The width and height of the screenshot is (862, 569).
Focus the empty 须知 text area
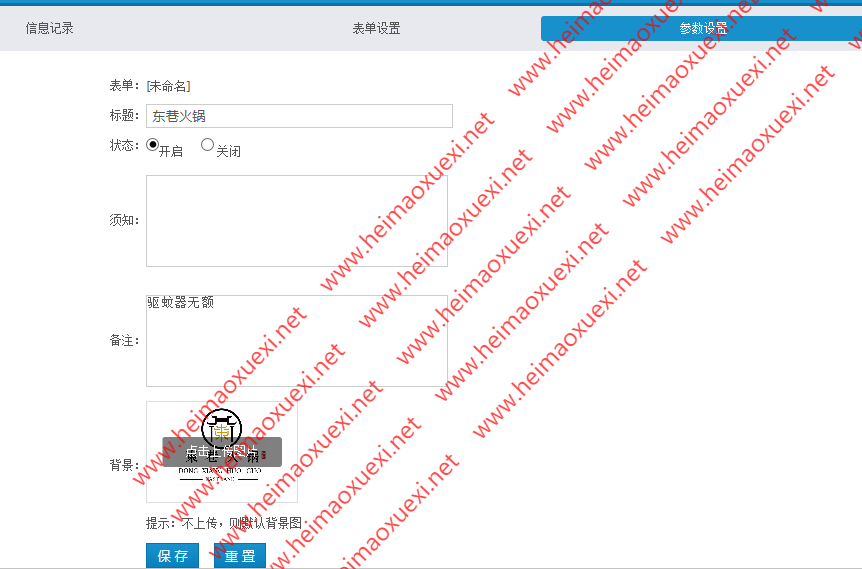point(296,221)
